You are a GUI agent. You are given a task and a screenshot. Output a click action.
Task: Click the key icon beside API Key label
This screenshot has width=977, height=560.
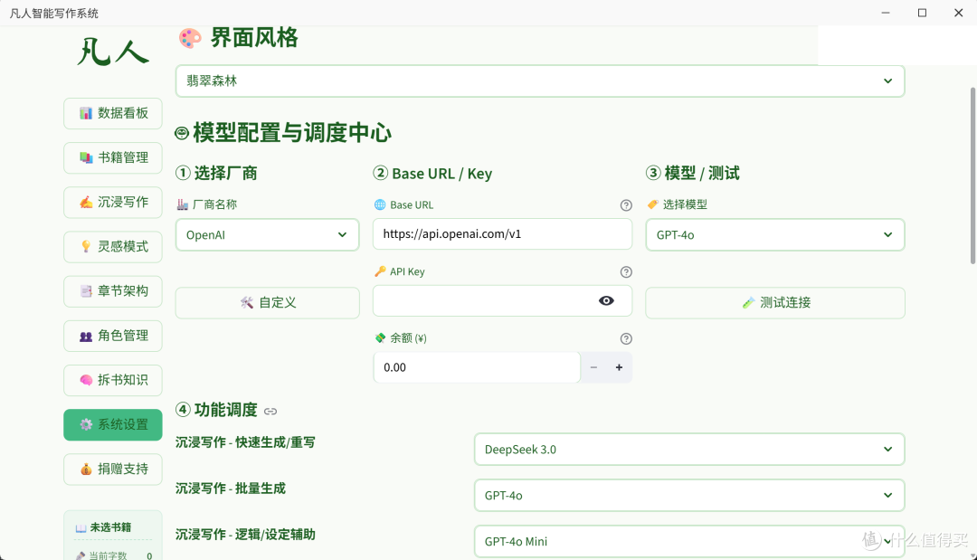pyautogui.click(x=379, y=271)
